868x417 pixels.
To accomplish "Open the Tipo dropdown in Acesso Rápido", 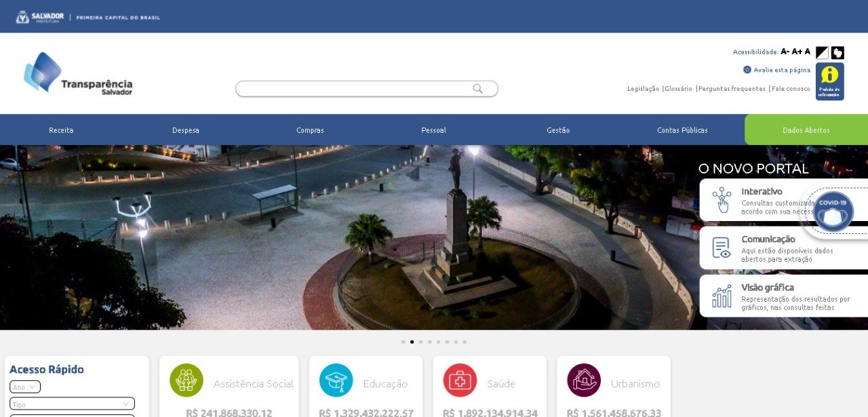I will pos(72,404).
